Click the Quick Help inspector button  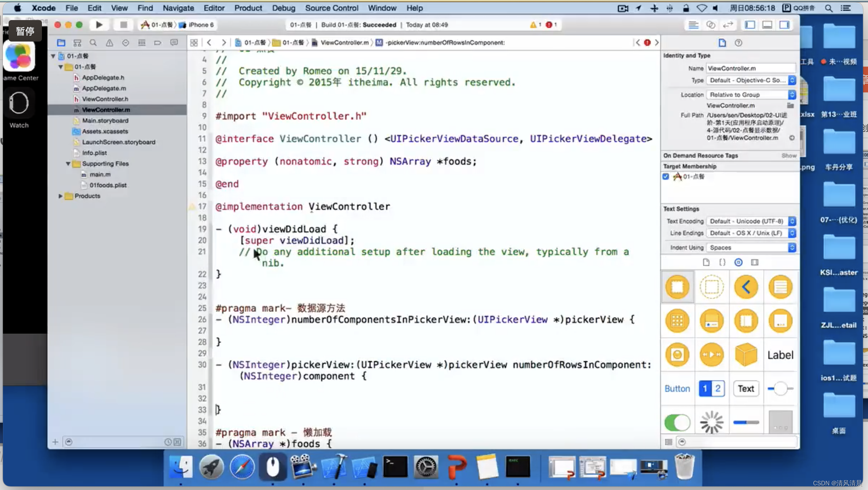tap(738, 43)
